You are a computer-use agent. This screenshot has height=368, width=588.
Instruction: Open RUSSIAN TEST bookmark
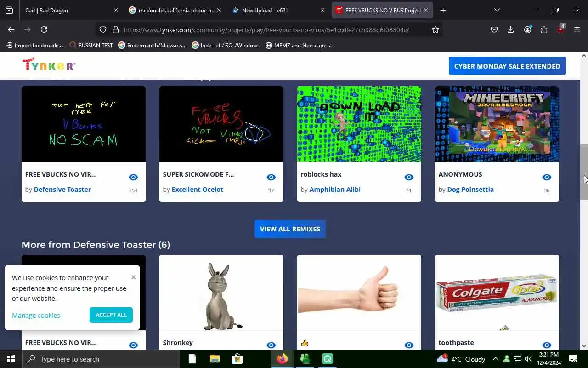[91, 45]
